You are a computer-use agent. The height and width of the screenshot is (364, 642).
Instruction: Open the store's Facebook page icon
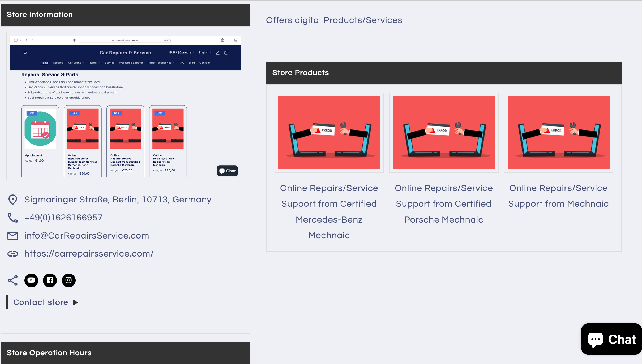point(50,280)
